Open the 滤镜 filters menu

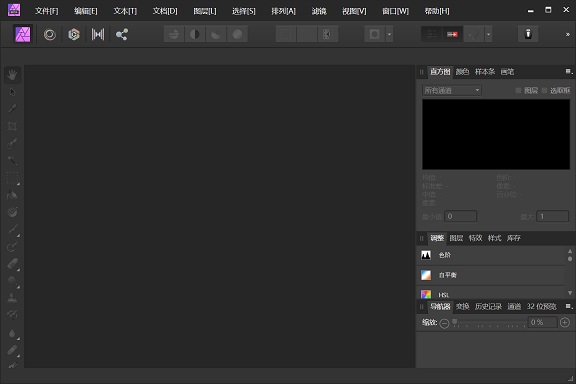(x=319, y=11)
